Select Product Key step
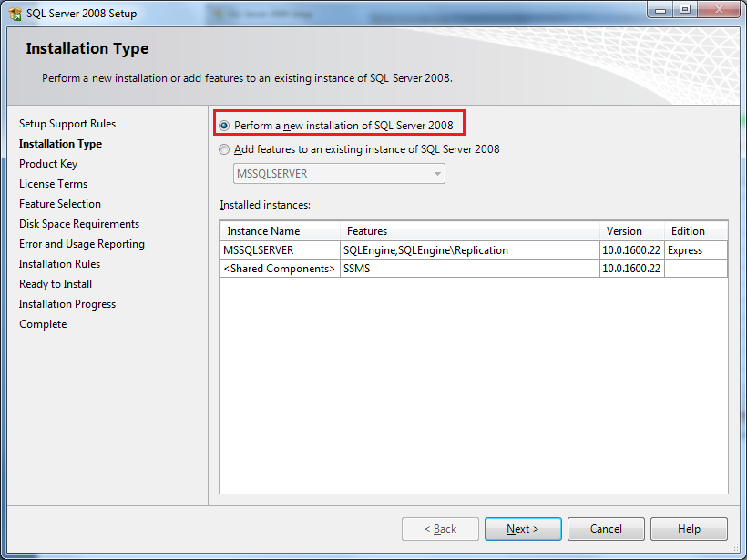Image resolution: width=747 pixels, height=560 pixels. click(48, 164)
